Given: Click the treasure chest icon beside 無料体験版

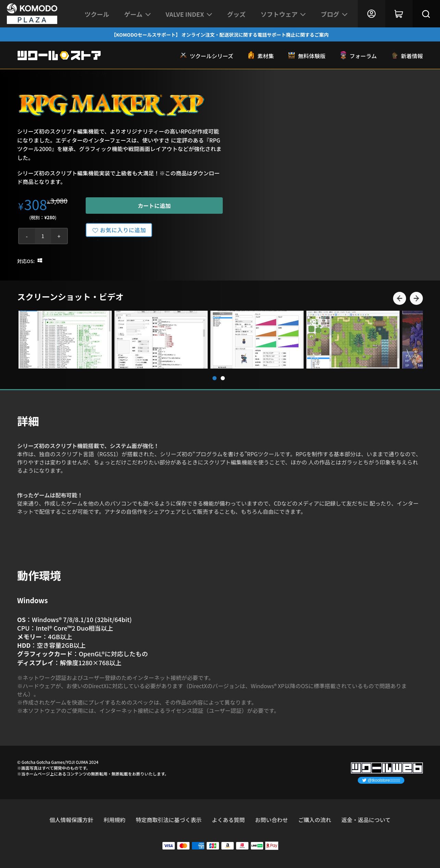Looking at the screenshot, I should (291, 55).
